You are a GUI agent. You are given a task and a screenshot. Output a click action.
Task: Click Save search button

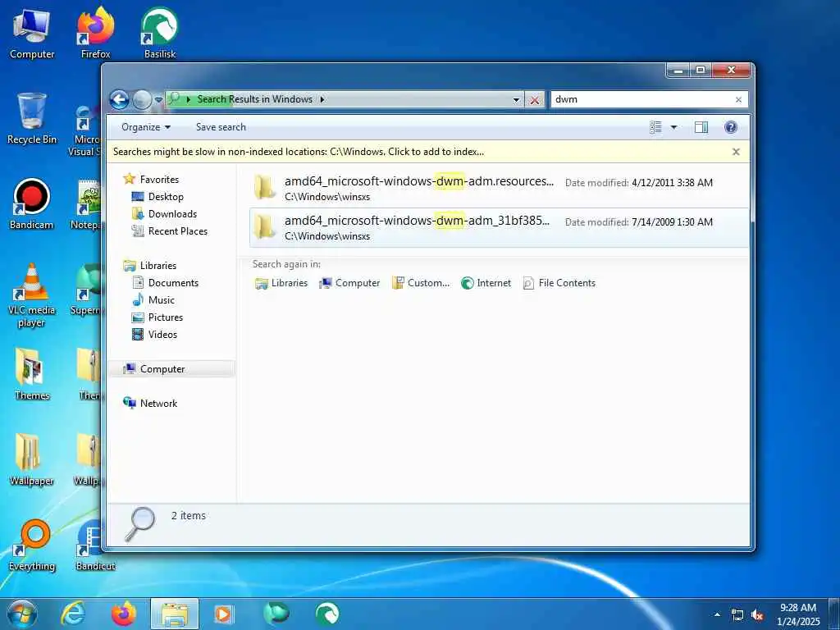pyautogui.click(x=221, y=127)
